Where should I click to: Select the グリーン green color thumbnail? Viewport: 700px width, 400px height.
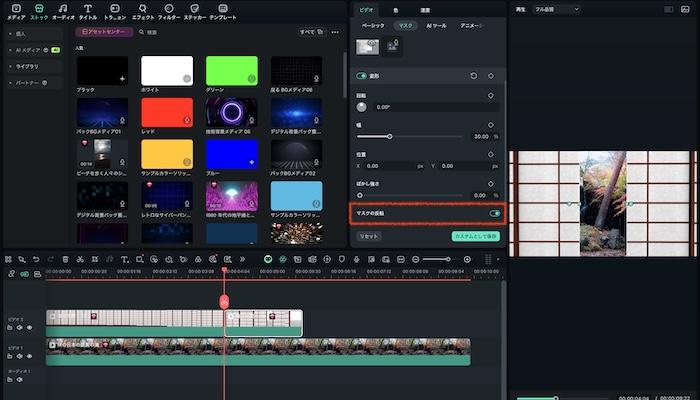(231, 70)
